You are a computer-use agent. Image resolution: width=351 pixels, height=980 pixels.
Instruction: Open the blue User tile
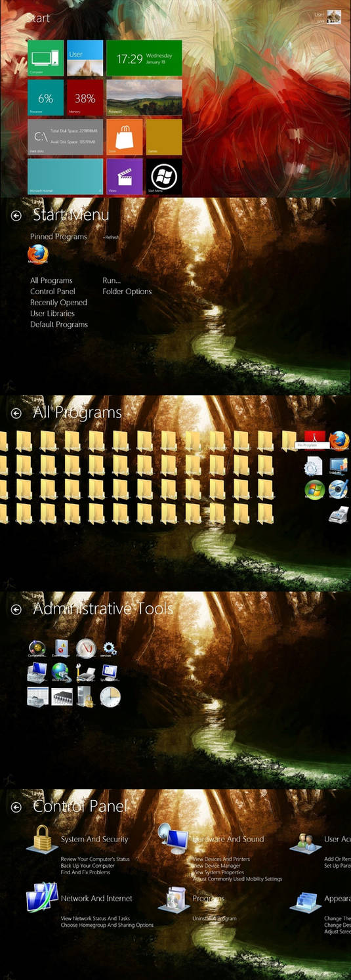(x=85, y=58)
